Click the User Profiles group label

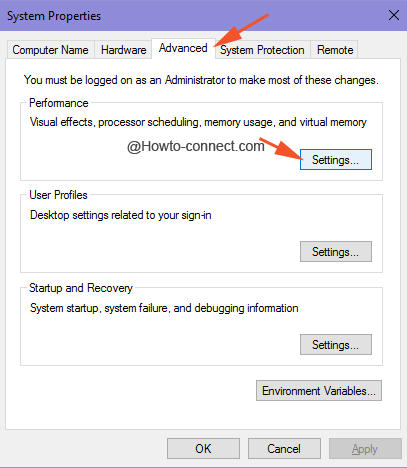click(x=58, y=195)
